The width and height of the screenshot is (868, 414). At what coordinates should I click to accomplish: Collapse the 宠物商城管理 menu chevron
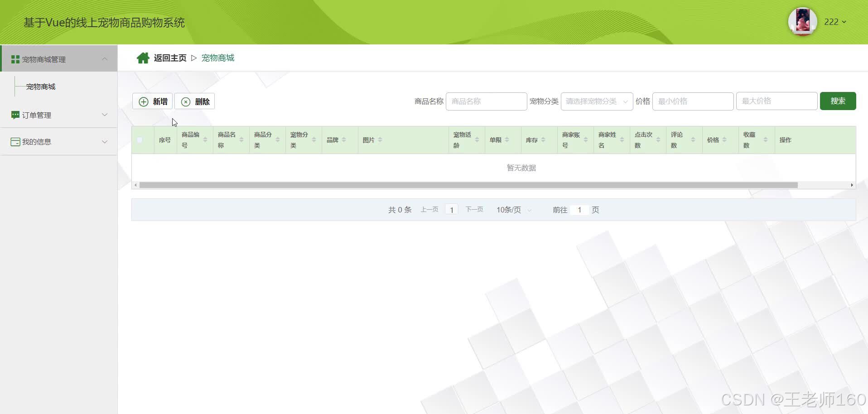tap(105, 59)
